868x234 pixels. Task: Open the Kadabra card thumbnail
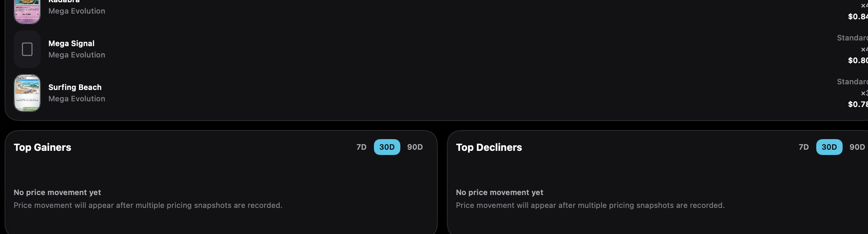point(27,11)
